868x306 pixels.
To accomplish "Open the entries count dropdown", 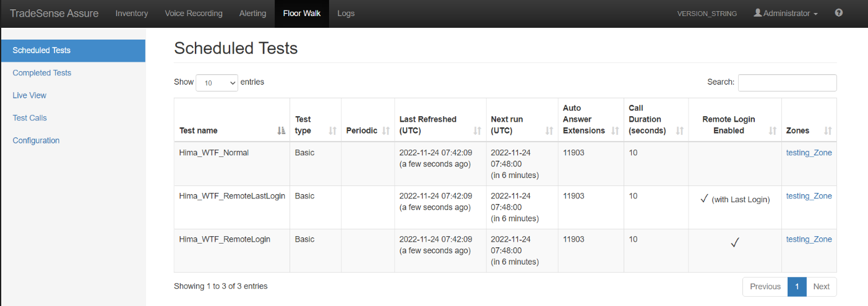I will coord(217,83).
